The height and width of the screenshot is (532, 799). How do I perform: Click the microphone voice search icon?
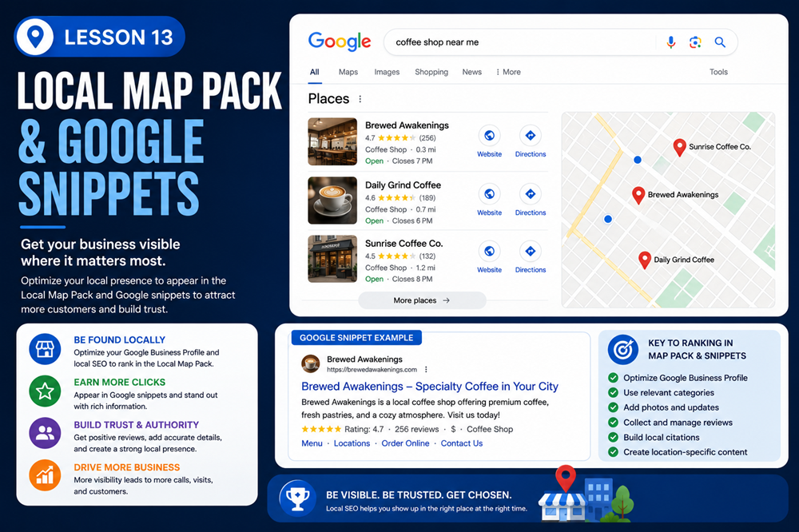point(671,42)
